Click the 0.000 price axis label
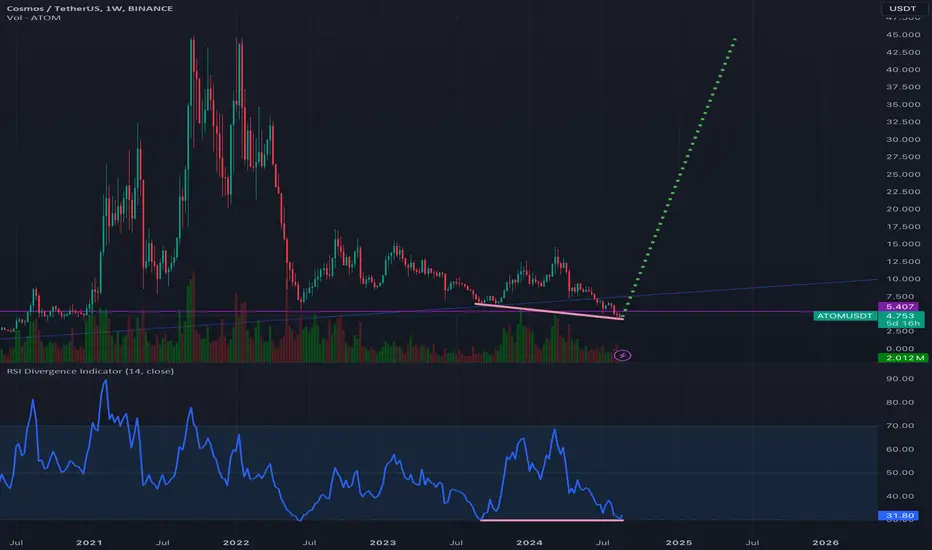The image size is (932, 550). point(900,349)
